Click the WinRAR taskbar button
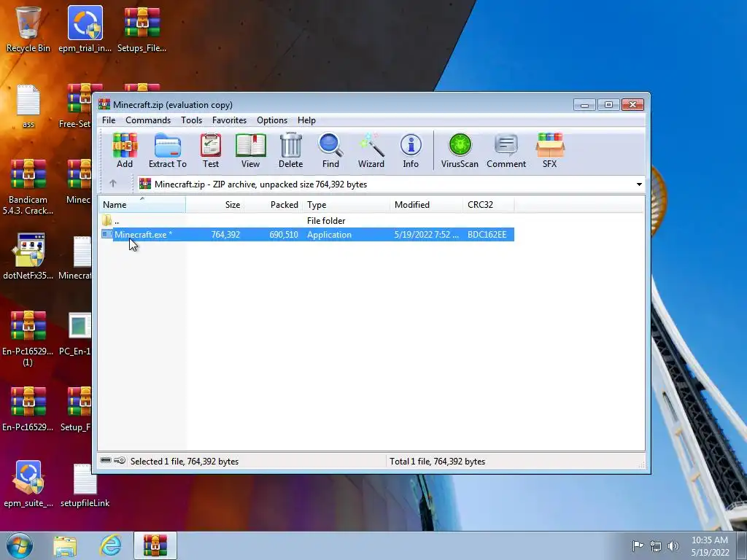The width and height of the screenshot is (747, 560). coord(155,545)
